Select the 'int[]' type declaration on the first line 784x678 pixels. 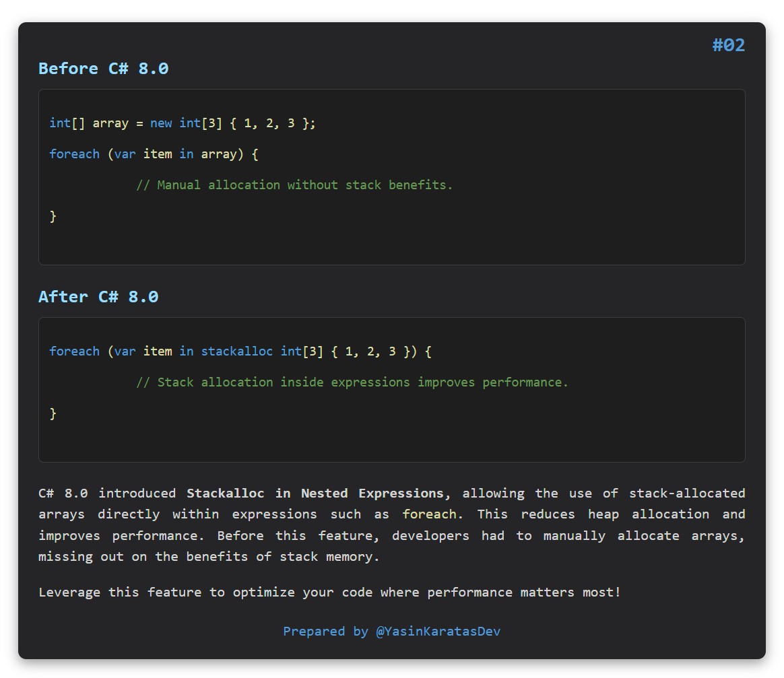67,123
